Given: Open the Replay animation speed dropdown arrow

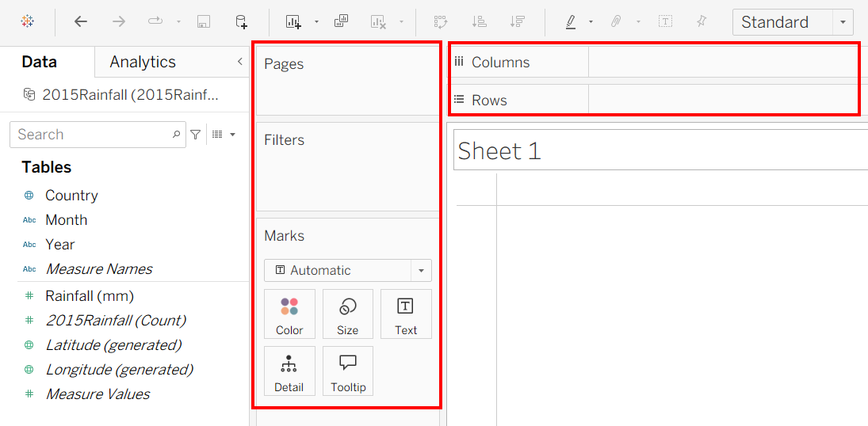Looking at the screenshot, I should click(178, 22).
